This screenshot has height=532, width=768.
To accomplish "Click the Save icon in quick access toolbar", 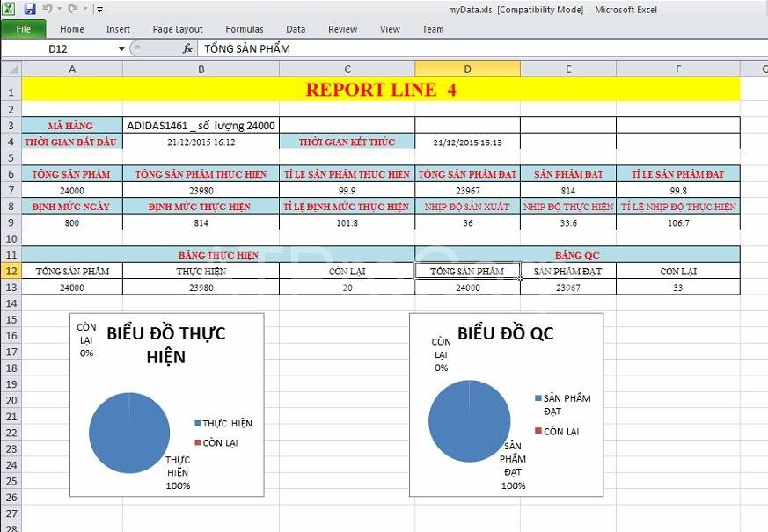I will coord(30,9).
